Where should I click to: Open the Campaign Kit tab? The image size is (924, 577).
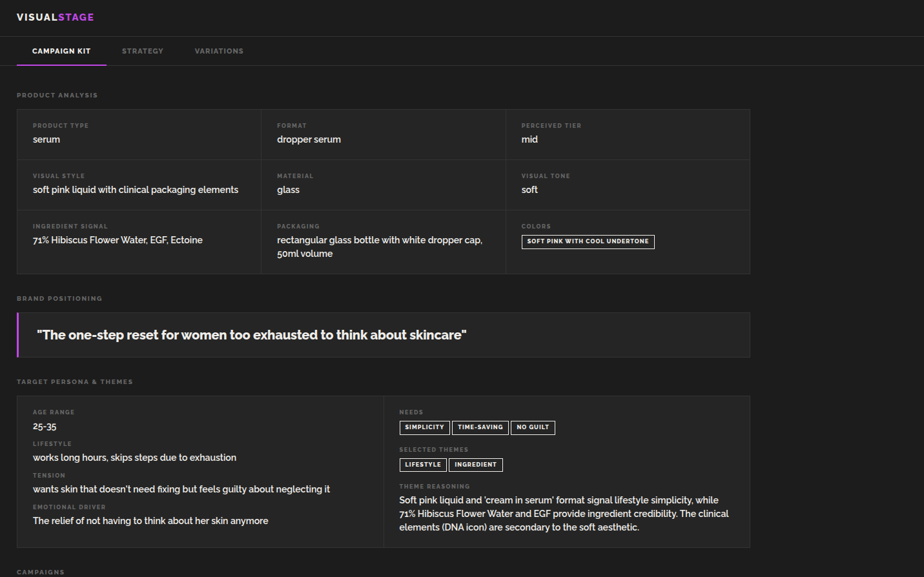point(61,51)
